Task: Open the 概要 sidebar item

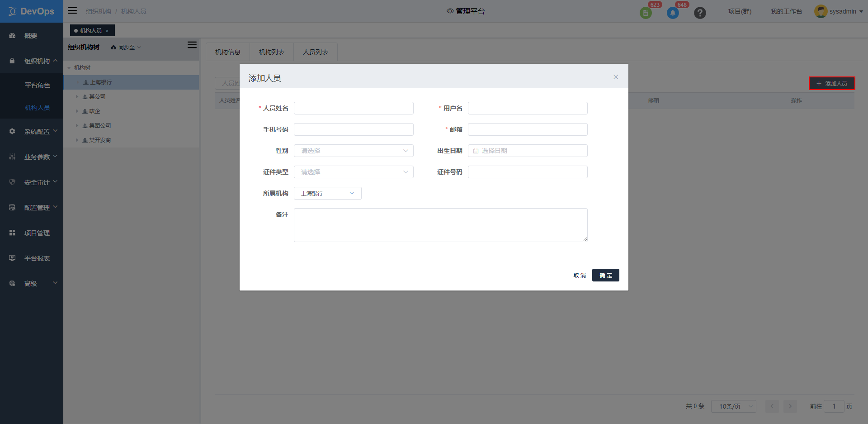Action: click(x=32, y=36)
